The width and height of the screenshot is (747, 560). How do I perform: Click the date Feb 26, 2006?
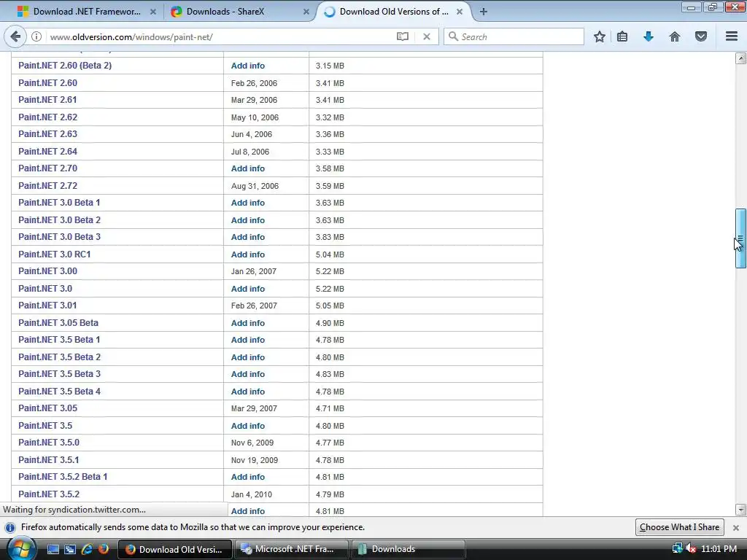[254, 83]
